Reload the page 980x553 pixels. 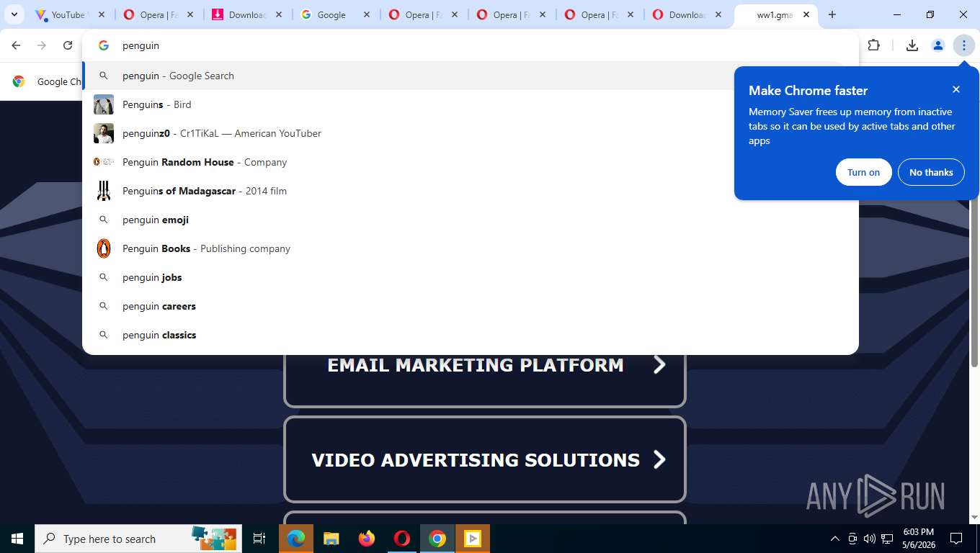(68, 45)
